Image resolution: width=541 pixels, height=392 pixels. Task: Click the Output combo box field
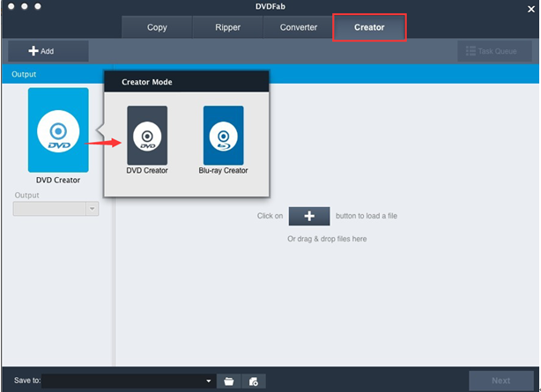click(56, 209)
